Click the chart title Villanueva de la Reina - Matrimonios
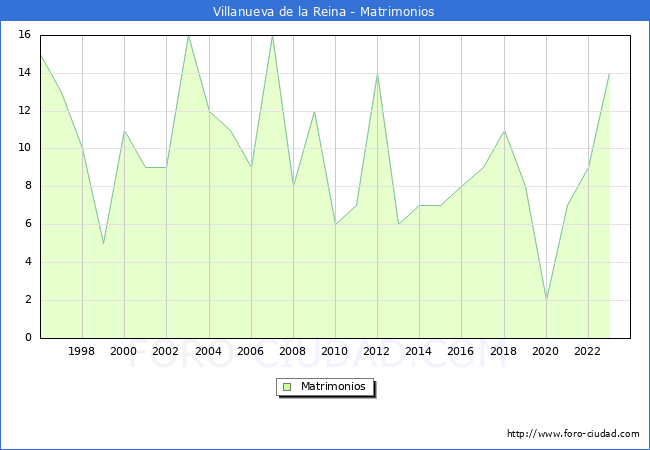Screen dimensions: 650x450 324,11
